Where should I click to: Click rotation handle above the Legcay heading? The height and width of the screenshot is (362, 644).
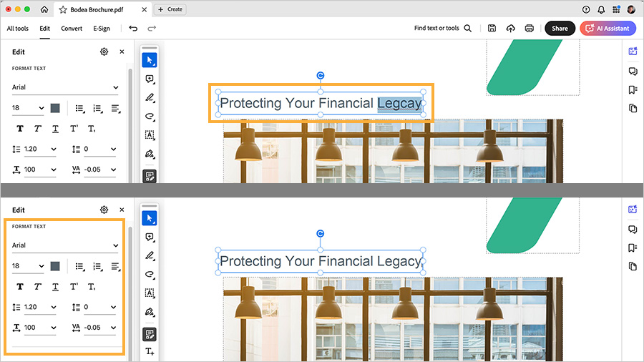(321, 76)
